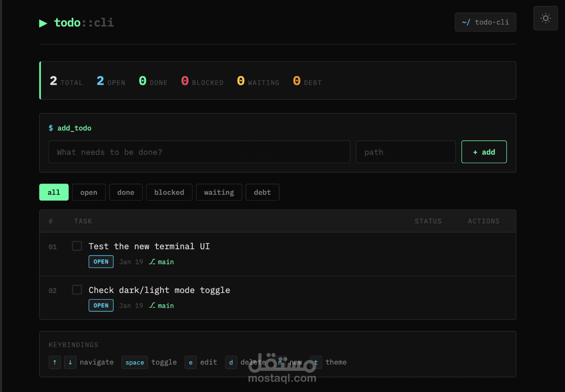The image size is (565, 392).
Task: Click the row number '01'
Action: [52, 247]
